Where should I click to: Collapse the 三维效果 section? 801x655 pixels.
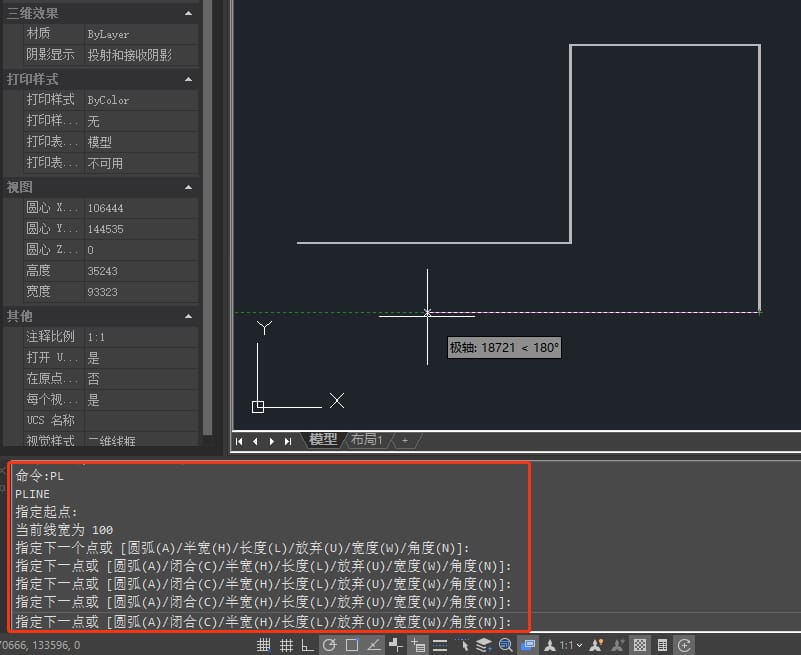[x=189, y=13]
